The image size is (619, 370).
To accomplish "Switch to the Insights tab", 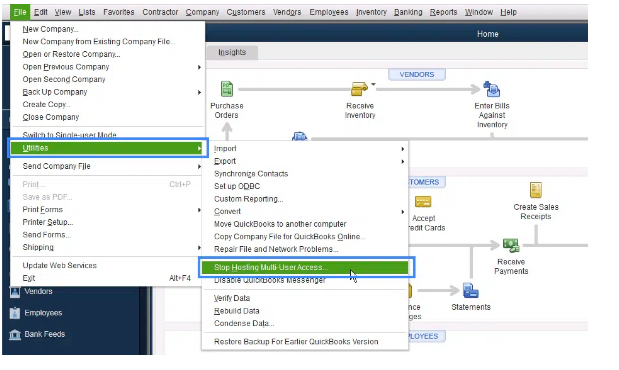I will coord(232,52).
